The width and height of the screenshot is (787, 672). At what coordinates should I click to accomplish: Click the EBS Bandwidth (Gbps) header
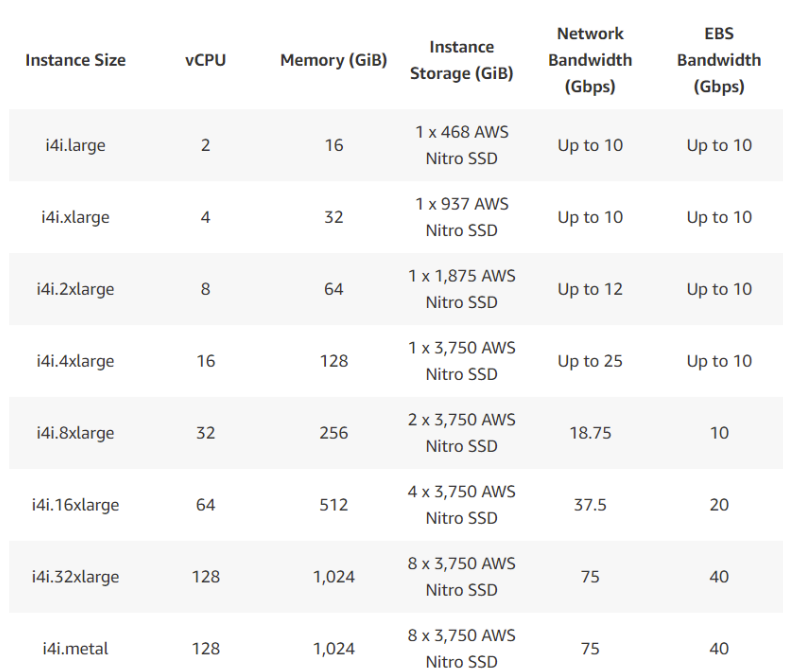pyautogui.click(x=719, y=60)
